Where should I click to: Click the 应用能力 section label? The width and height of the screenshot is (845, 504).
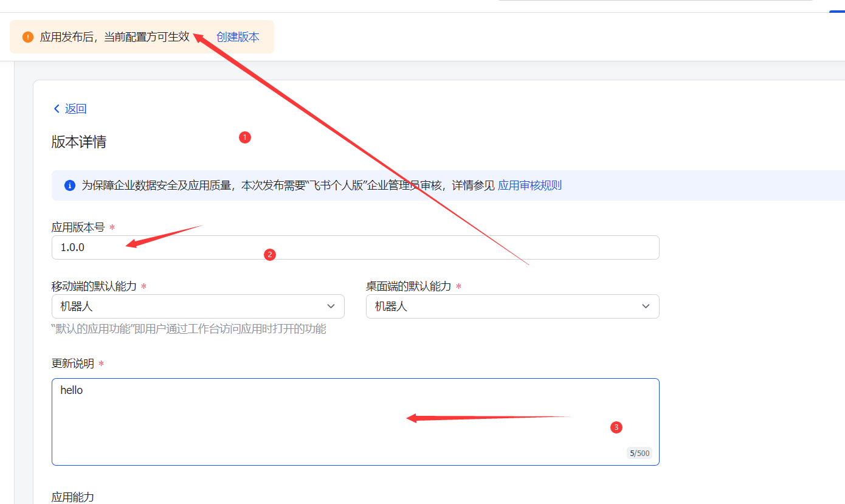pos(73,497)
